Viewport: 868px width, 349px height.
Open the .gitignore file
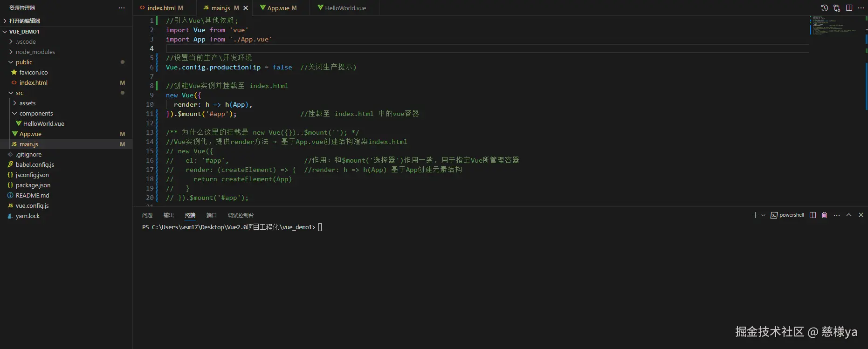coord(66,154)
